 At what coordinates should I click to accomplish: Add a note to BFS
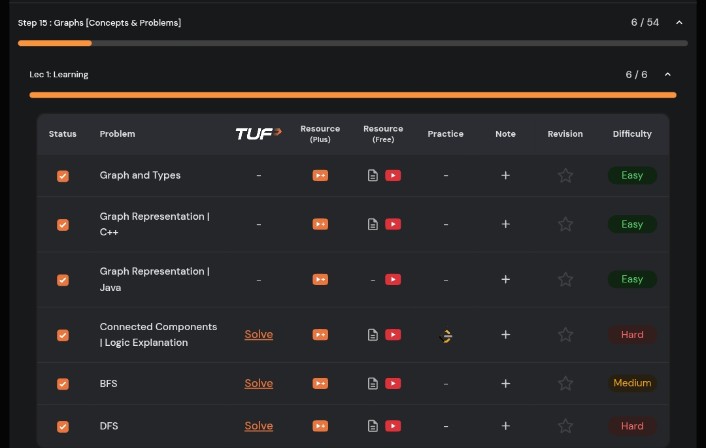[505, 383]
